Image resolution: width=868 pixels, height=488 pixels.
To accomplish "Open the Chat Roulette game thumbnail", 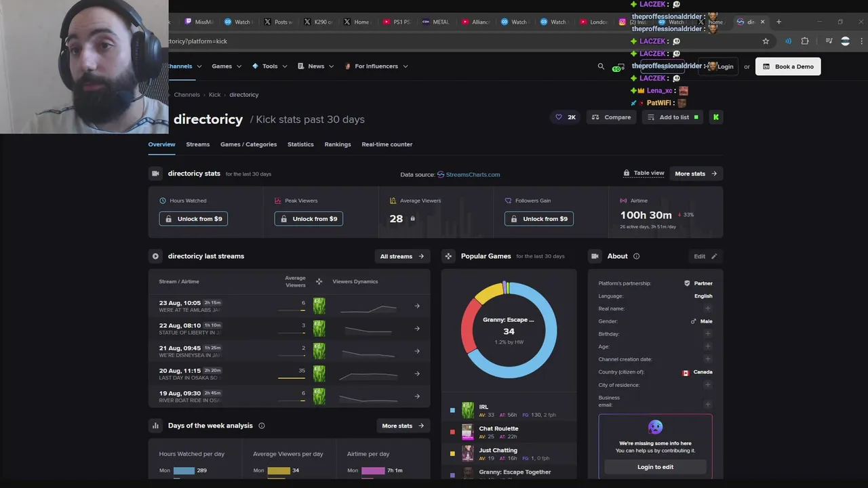I will pyautogui.click(x=468, y=432).
